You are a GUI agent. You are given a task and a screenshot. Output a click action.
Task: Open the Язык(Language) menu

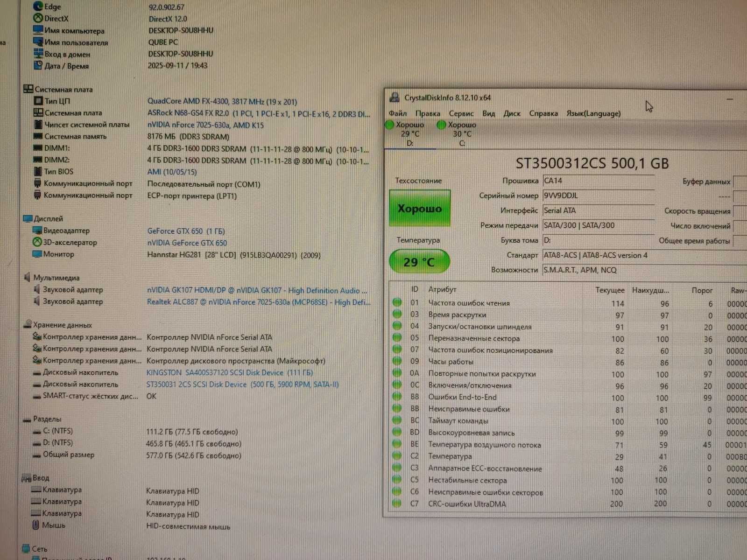click(x=593, y=113)
